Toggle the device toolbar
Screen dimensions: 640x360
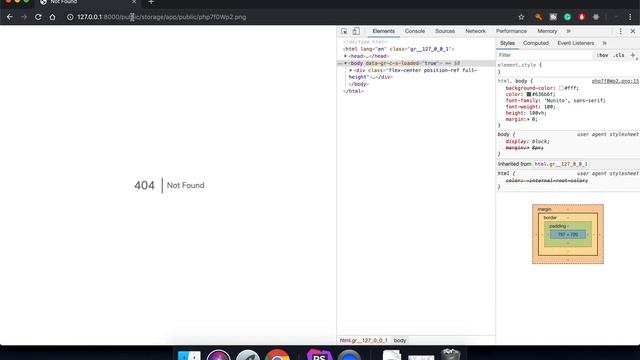[x=356, y=31]
